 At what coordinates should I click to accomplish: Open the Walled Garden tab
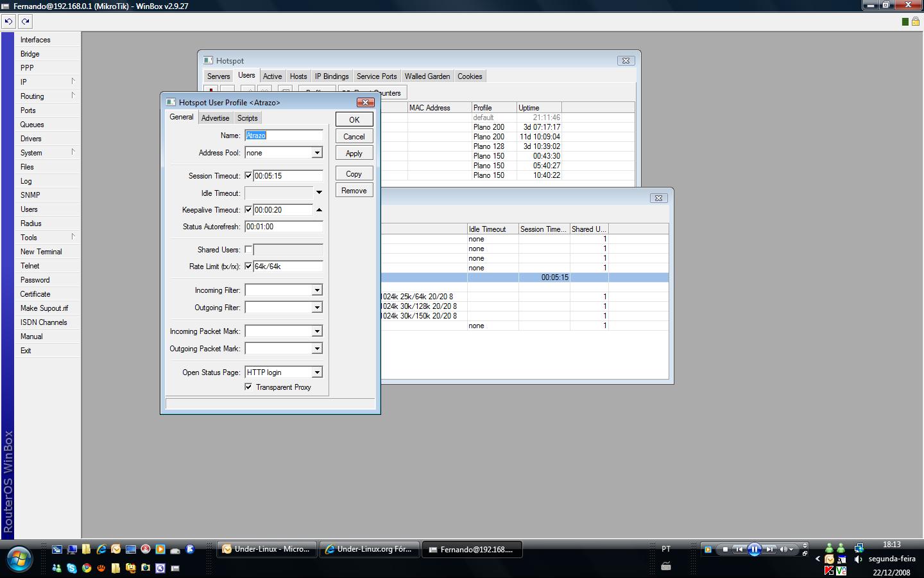pyautogui.click(x=427, y=76)
